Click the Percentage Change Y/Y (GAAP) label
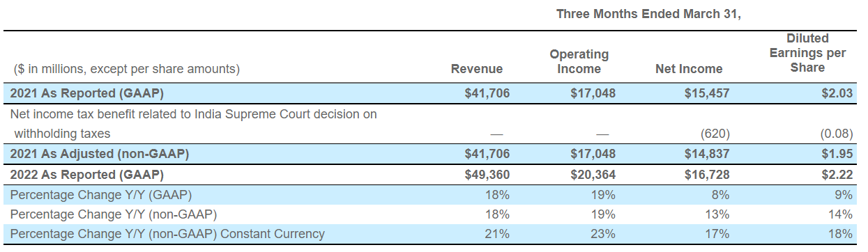 point(101,194)
